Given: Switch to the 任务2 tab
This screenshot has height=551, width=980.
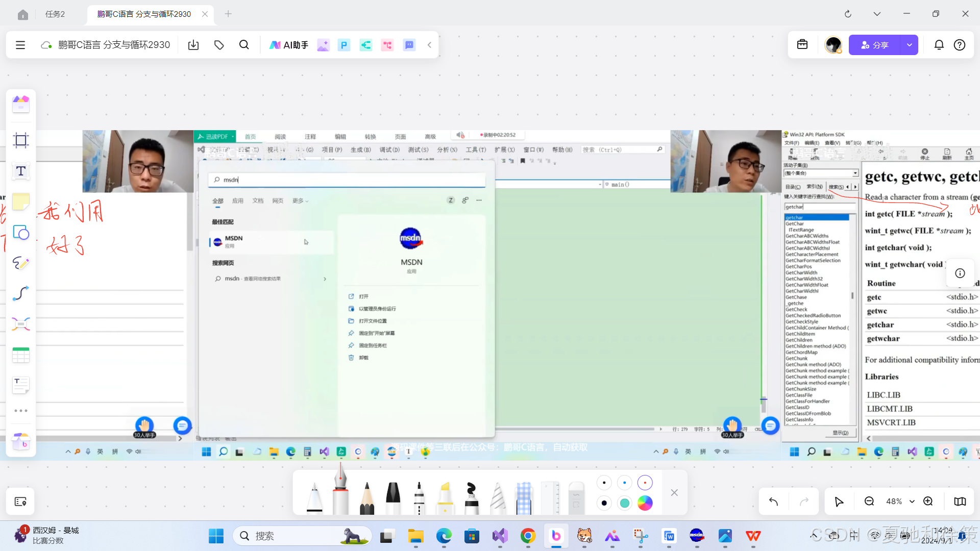Looking at the screenshot, I should (x=55, y=14).
